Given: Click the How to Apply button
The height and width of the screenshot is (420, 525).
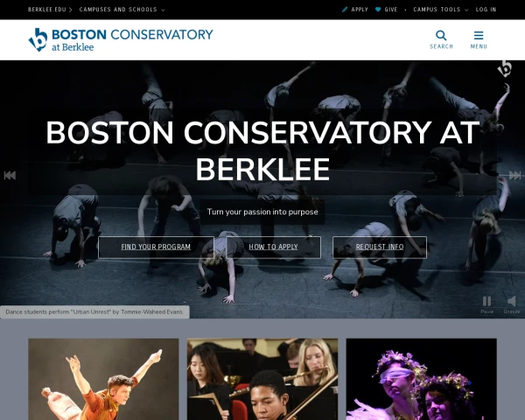Looking at the screenshot, I should click(x=273, y=247).
